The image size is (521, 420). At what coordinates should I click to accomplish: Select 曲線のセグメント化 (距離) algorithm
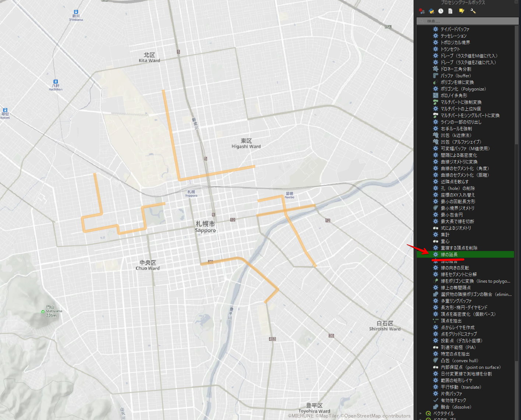(x=465, y=175)
